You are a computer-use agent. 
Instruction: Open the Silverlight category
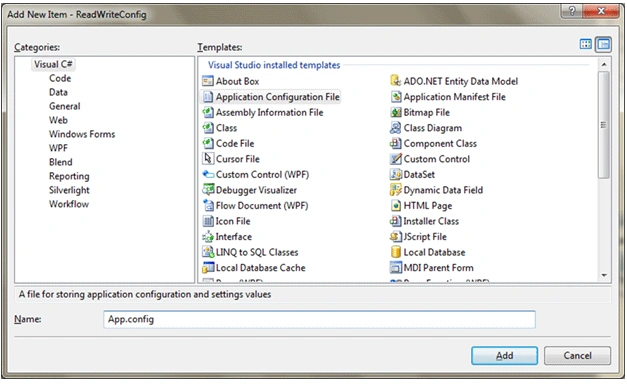[x=69, y=190]
